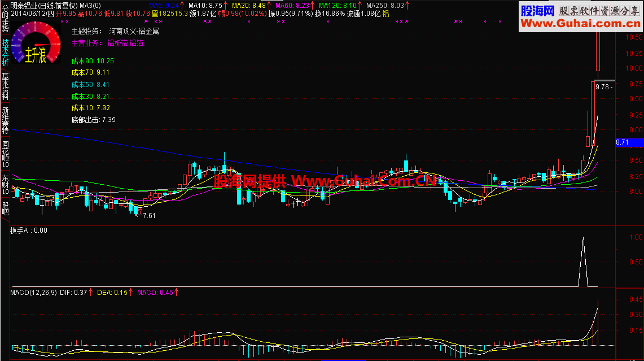Click the 幅0.98(10.02%) change value

point(242,14)
